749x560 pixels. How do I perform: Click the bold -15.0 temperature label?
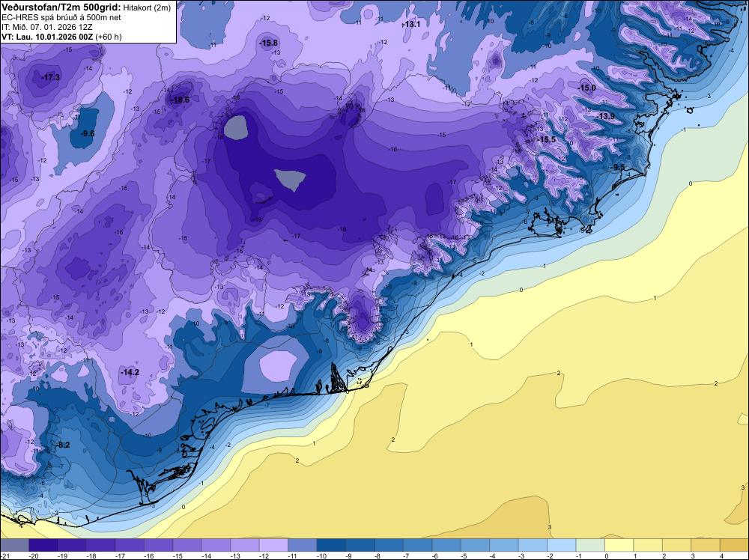[x=586, y=88]
